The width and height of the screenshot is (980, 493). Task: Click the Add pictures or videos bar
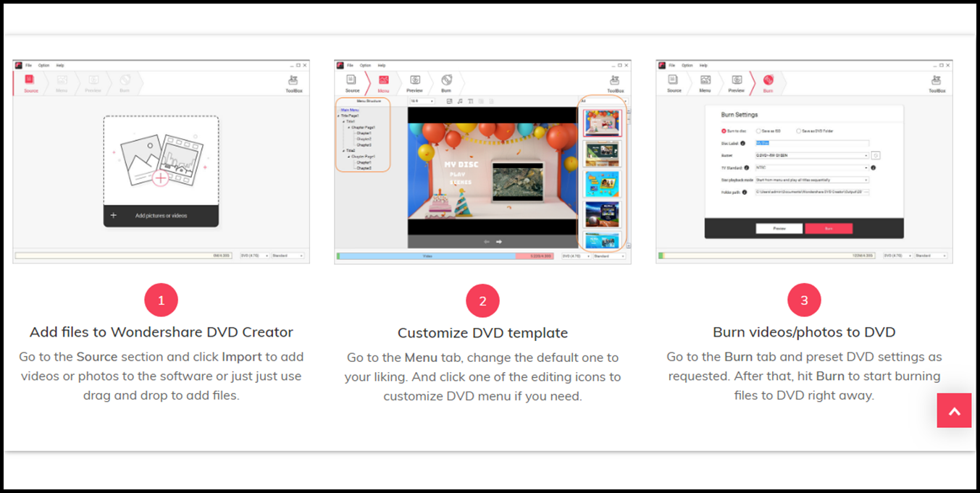click(161, 216)
